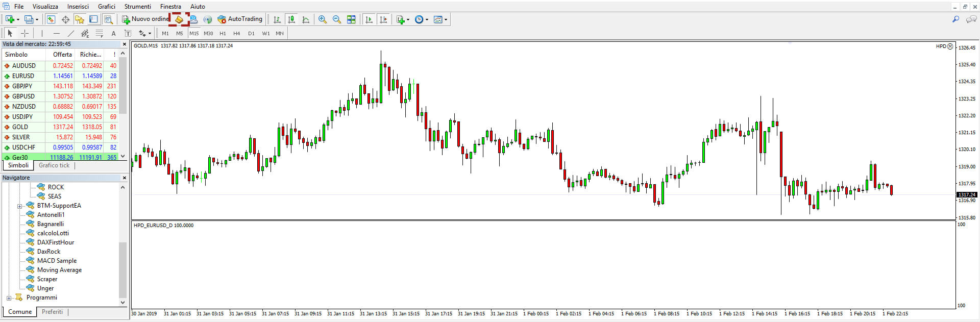Viewport: 980px width, 322px height.
Task: Select the Crosshair tool
Action: [x=24, y=33]
